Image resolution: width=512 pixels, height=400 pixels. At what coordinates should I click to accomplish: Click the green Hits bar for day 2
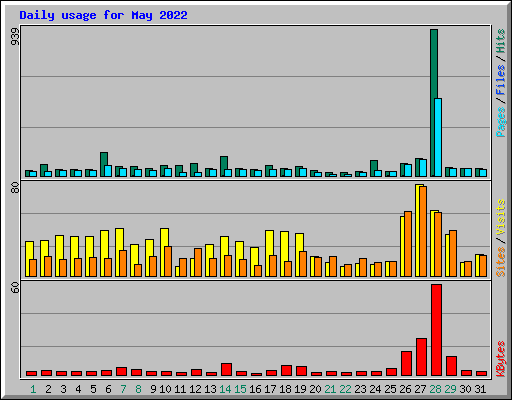pos(43,170)
